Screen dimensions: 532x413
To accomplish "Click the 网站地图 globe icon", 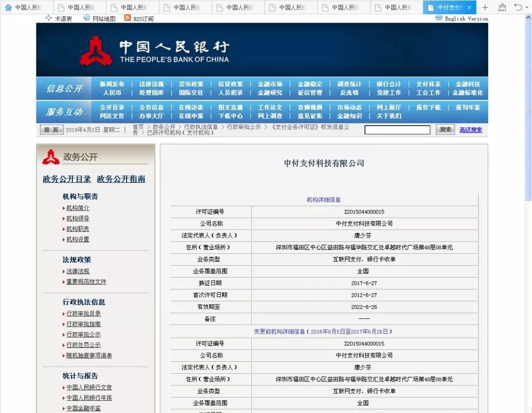I will (x=87, y=18).
